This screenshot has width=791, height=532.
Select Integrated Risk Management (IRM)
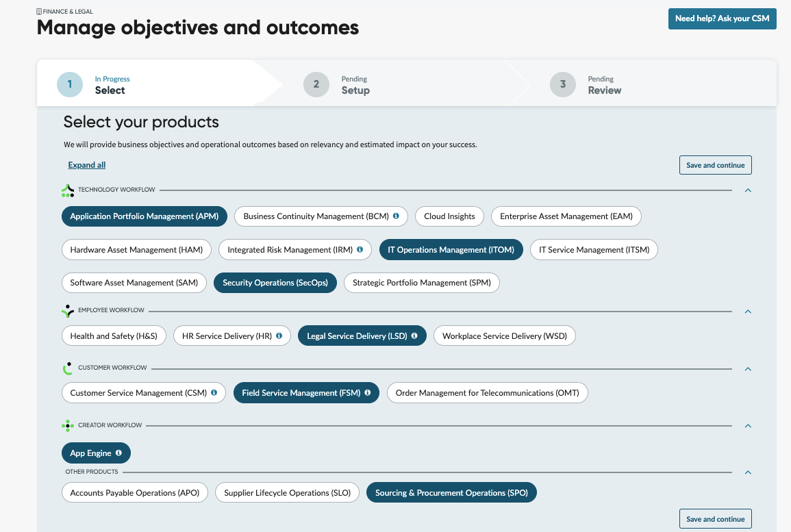pyautogui.click(x=295, y=250)
